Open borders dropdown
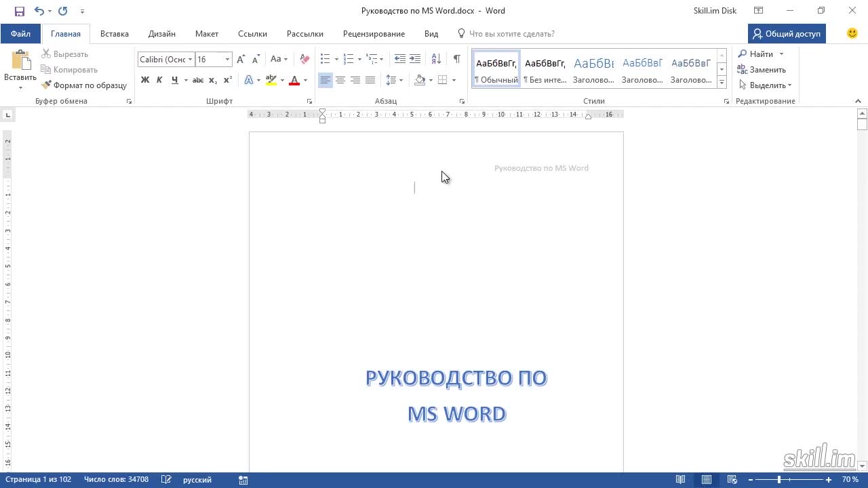 click(454, 80)
